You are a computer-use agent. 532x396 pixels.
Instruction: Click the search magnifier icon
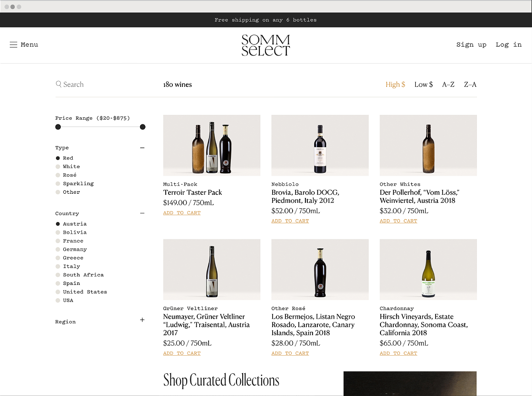pyautogui.click(x=58, y=84)
